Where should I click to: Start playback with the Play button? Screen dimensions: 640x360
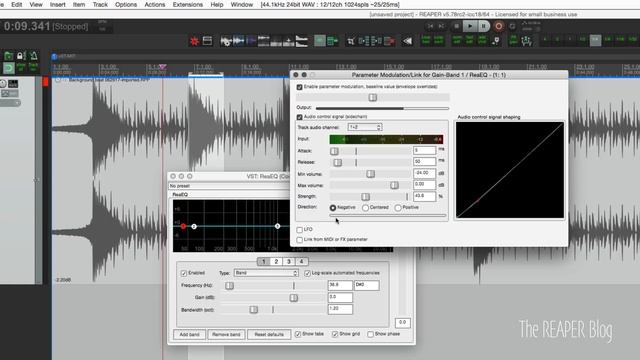(x=470, y=26)
